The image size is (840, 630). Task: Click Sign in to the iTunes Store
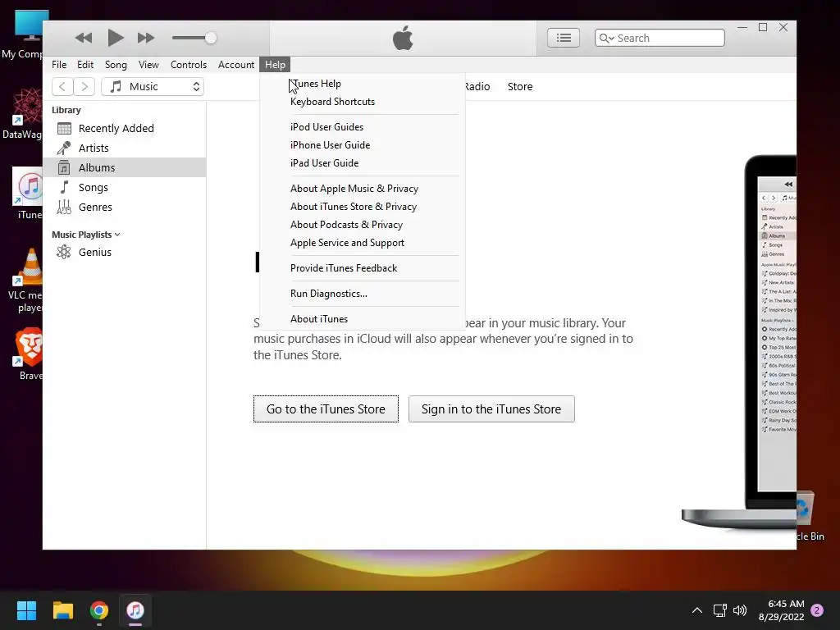tap(491, 409)
